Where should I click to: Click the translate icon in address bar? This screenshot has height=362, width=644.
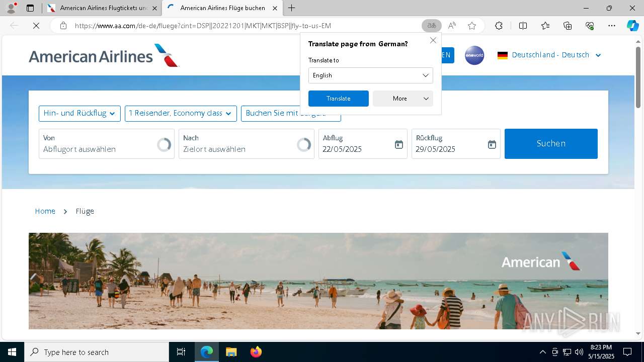(x=431, y=26)
